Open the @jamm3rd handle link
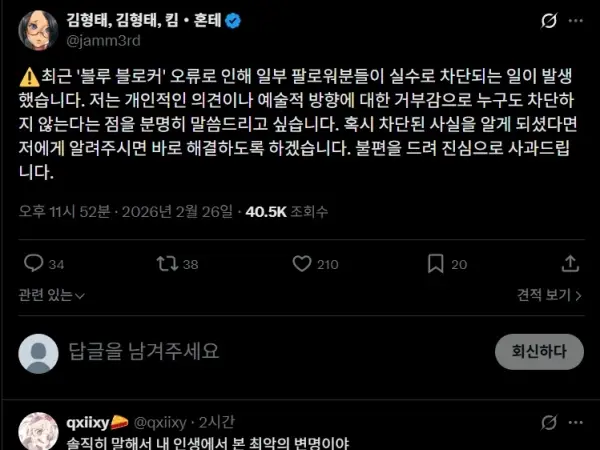 point(103,41)
